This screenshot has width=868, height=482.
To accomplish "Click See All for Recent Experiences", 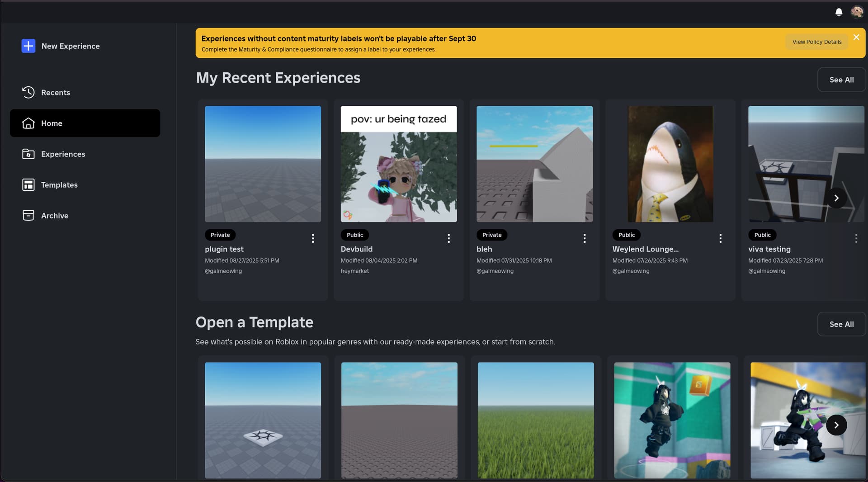I will tap(841, 80).
